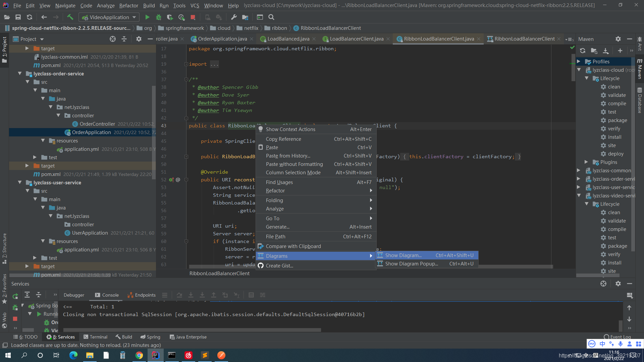Expand Plugins node in Maven tree
This screenshot has height=362, width=644.
586,162
